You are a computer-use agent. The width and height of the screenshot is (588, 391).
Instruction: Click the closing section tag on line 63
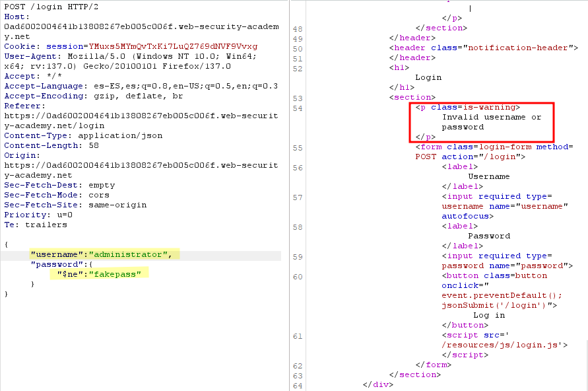pyautogui.click(x=414, y=375)
